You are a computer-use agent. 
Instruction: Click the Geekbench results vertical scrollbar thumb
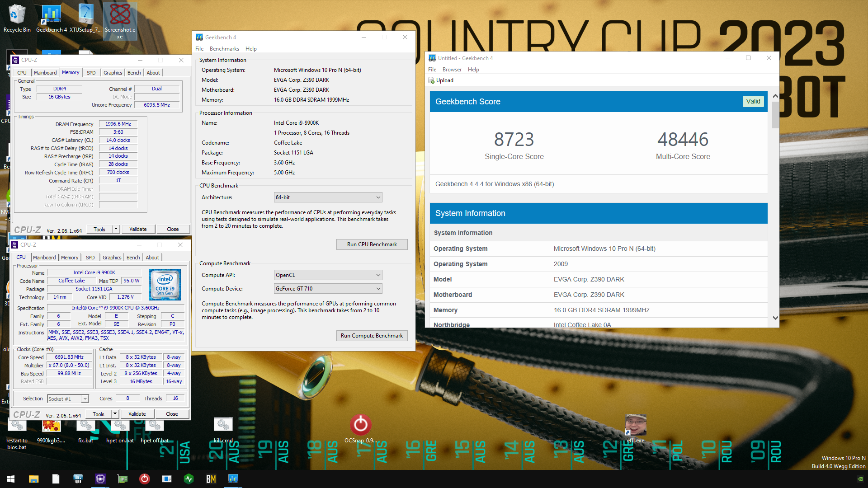(x=775, y=114)
